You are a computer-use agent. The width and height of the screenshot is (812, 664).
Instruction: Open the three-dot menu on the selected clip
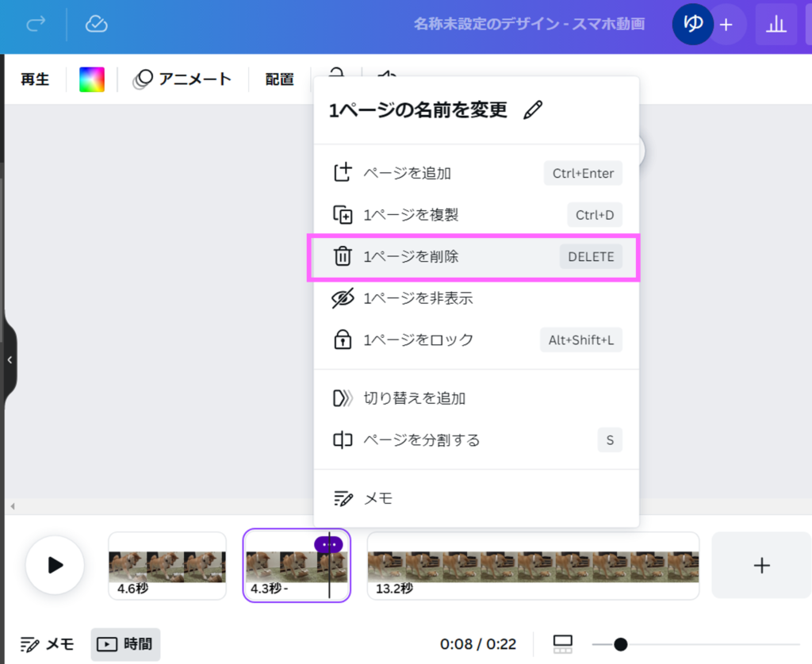coord(328,544)
